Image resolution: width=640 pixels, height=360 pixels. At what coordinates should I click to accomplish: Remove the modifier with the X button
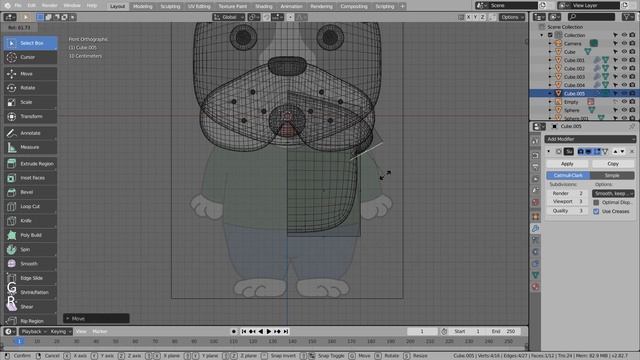631,151
